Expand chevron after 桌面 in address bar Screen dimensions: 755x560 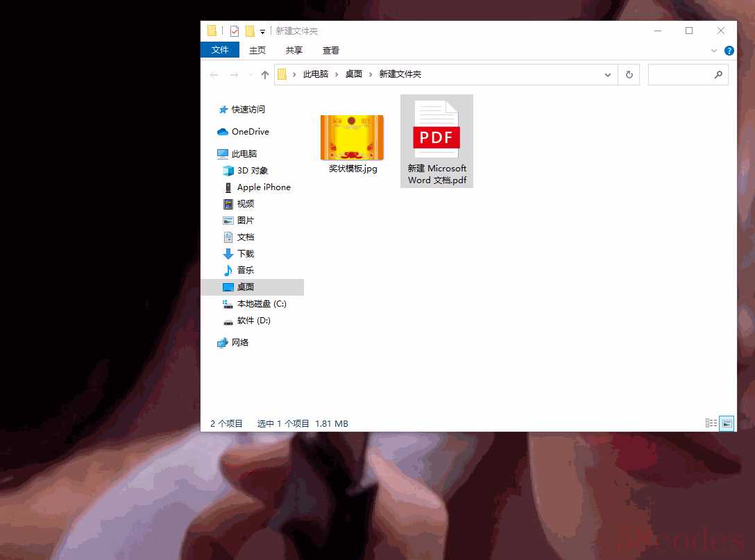coord(371,75)
